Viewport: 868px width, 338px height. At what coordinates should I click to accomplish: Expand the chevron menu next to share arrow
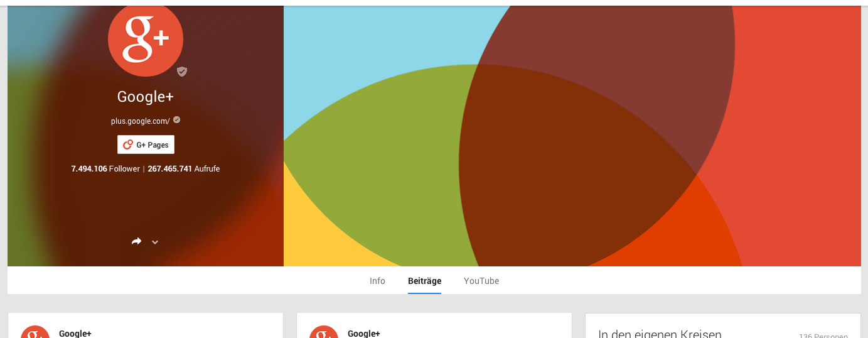(x=155, y=243)
